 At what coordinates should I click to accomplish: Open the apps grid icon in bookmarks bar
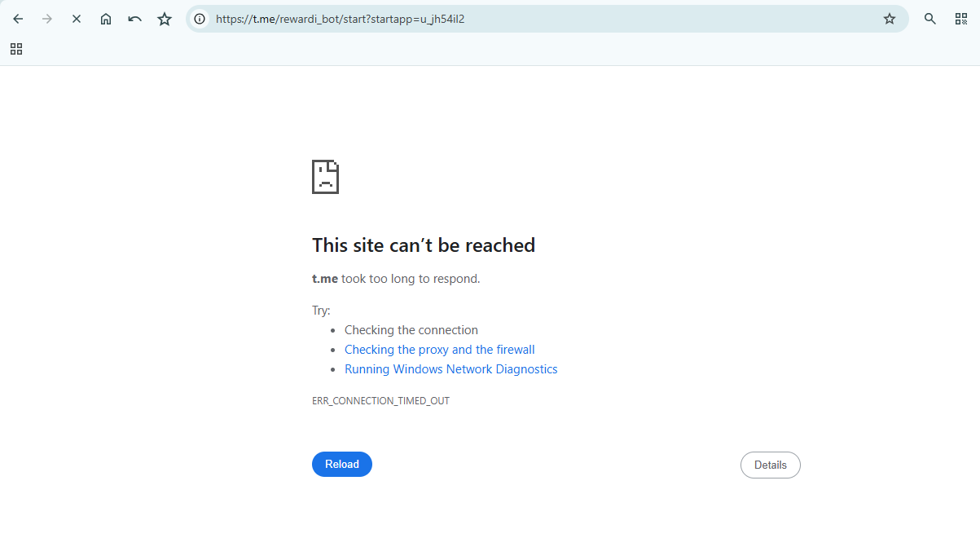16,49
